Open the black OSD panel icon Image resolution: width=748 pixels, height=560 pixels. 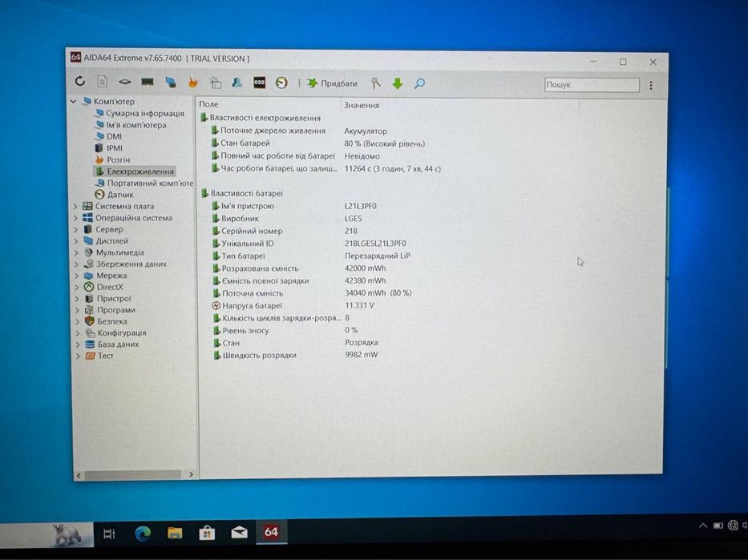[x=259, y=83]
